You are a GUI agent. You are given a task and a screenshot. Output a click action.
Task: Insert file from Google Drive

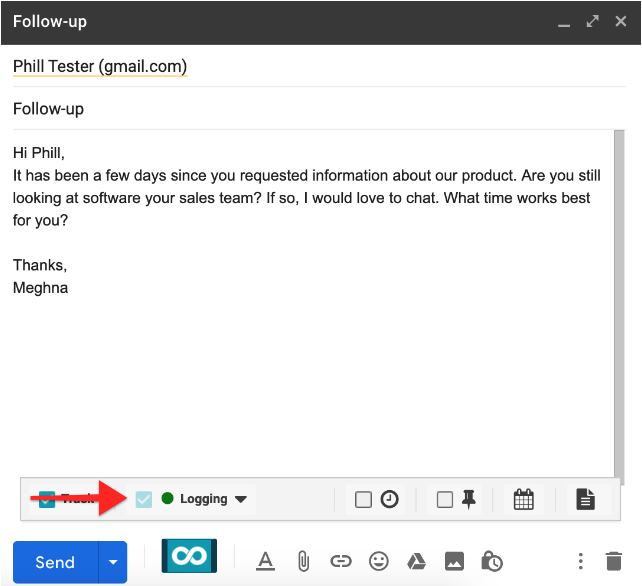click(416, 561)
